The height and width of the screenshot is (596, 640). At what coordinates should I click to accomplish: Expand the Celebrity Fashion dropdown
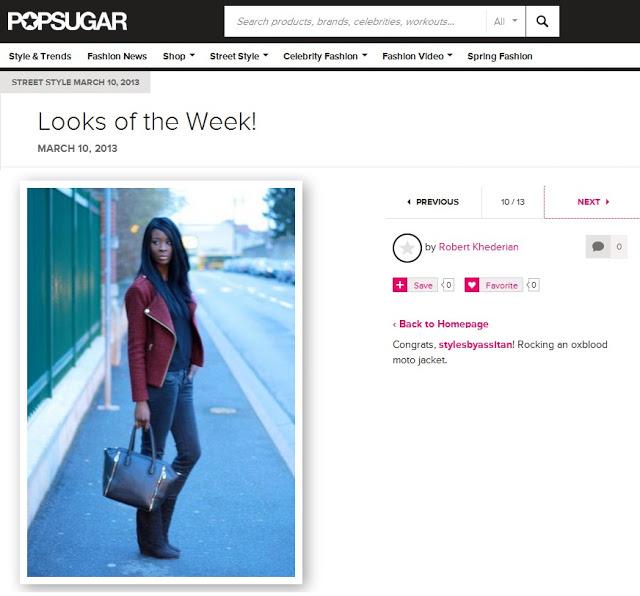pos(325,56)
